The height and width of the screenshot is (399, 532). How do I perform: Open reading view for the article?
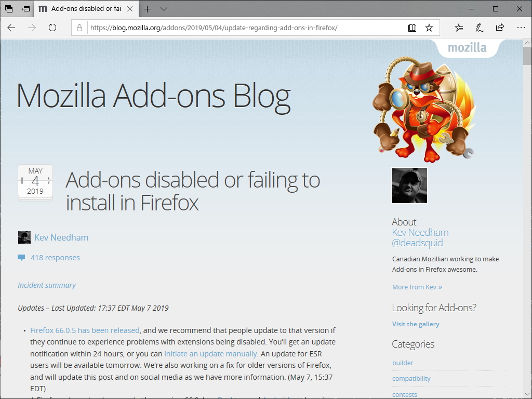pyautogui.click(x=412, y=28)
